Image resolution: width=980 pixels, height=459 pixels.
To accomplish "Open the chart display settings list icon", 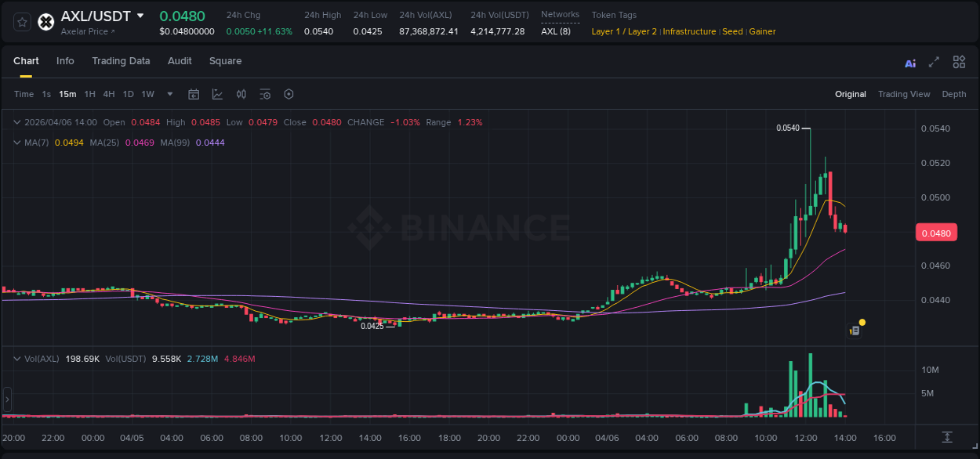I will 265,94.
